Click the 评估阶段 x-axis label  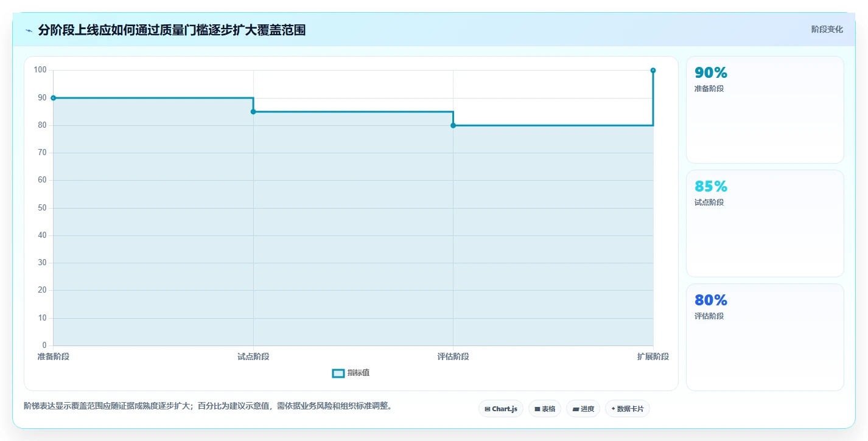tap(453, 356)
